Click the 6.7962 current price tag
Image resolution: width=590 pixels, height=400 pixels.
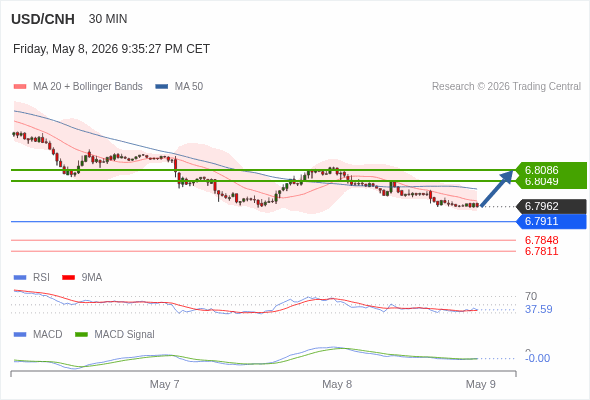tap(551, 206)
